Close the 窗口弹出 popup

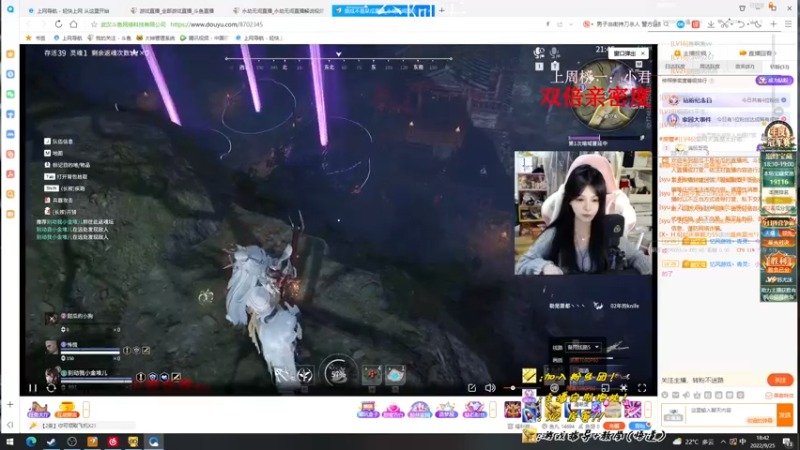(643, 53)
